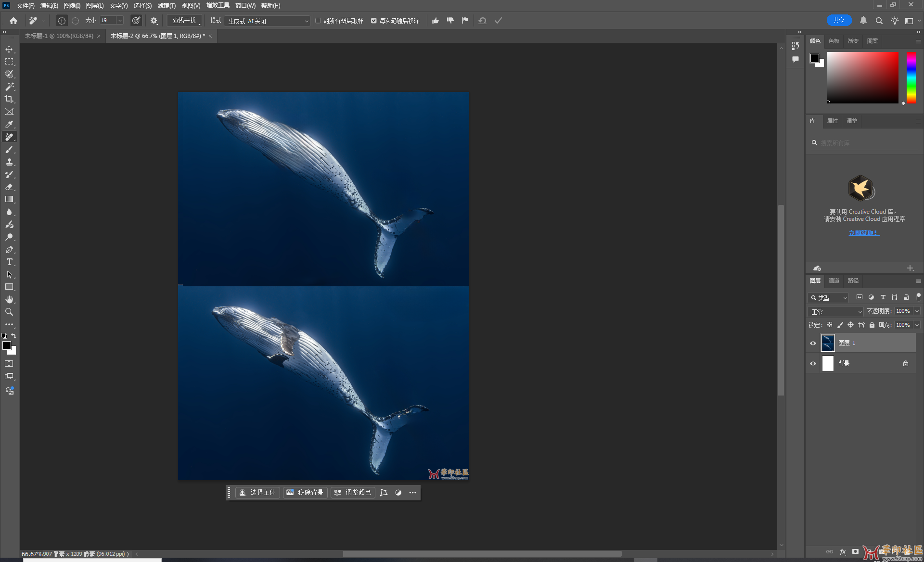Click the 查找干扰 button
The image size is (924, 562).
[x=184, y=21]
